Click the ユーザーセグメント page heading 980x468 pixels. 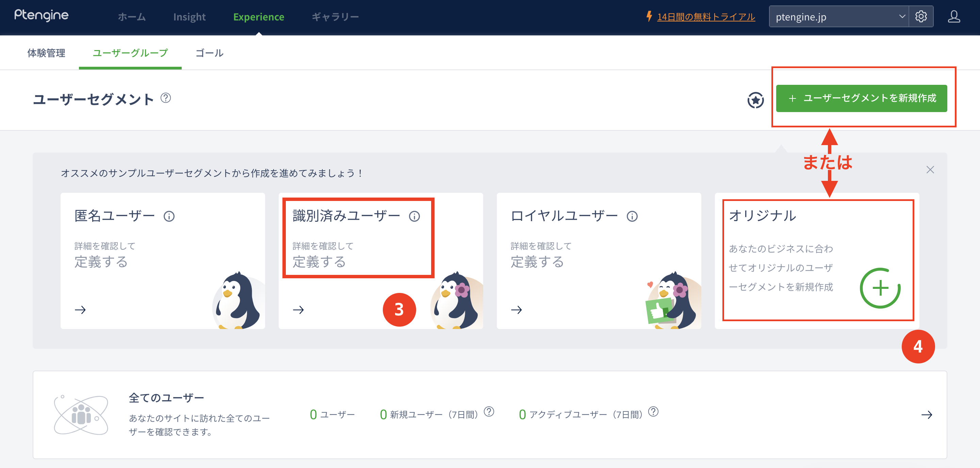(93, 99)
